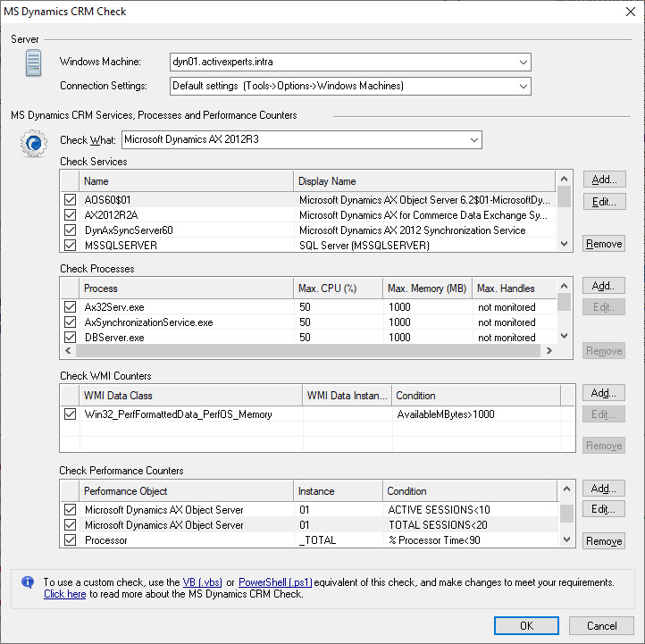
Task: Toggle ACTIVE SESSIONS<10 counter checkbox
Action: point(70,510)
